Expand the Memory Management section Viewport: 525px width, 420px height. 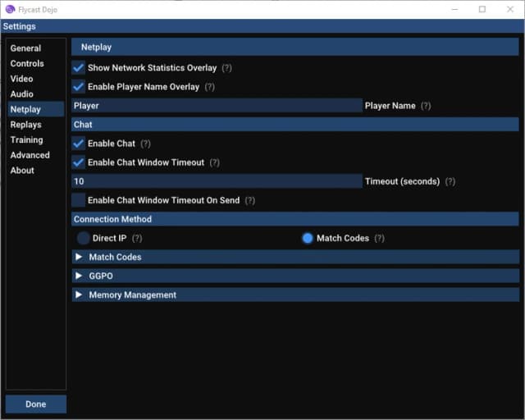(295, 295)
